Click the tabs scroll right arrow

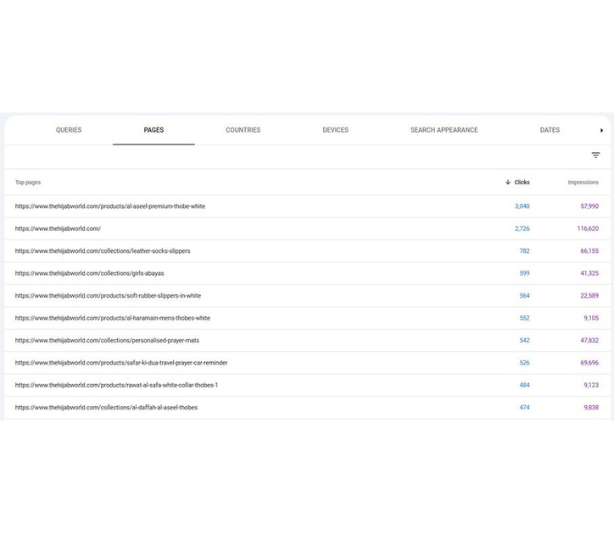601,130
